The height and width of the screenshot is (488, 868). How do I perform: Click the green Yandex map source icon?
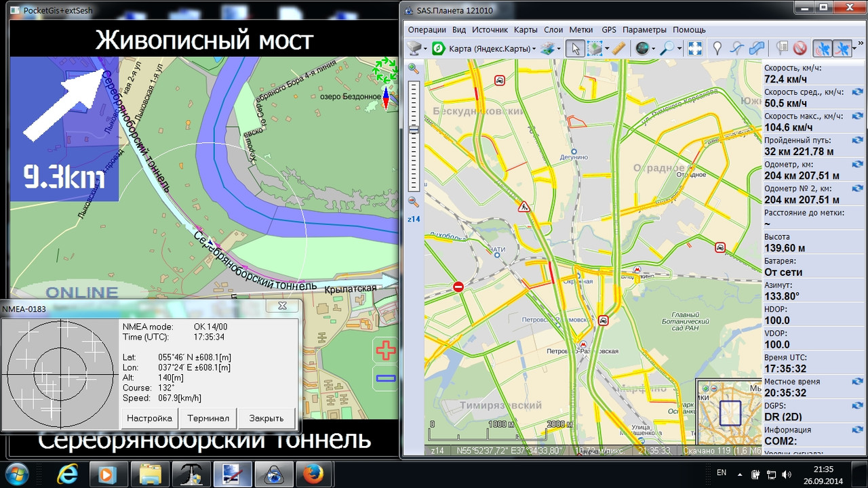pyautogui.click(x=439, y=48)
